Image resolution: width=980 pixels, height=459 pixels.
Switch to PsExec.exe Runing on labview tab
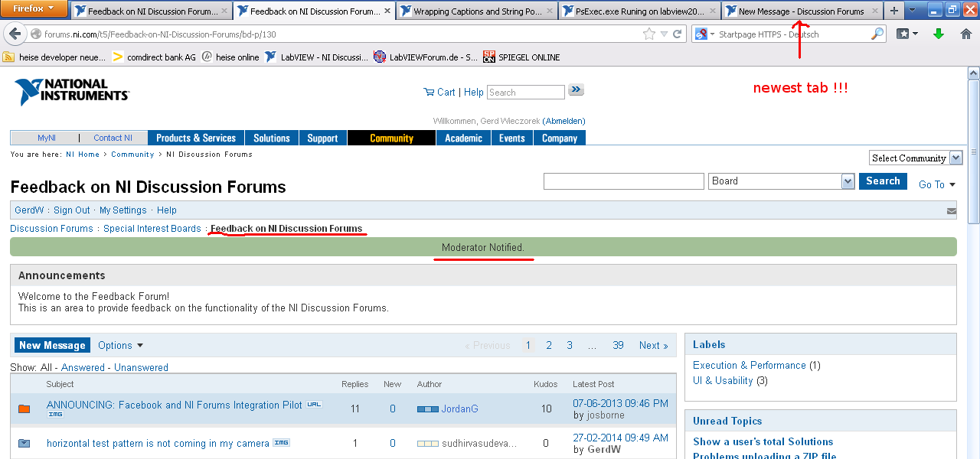[x=639, y=11]
